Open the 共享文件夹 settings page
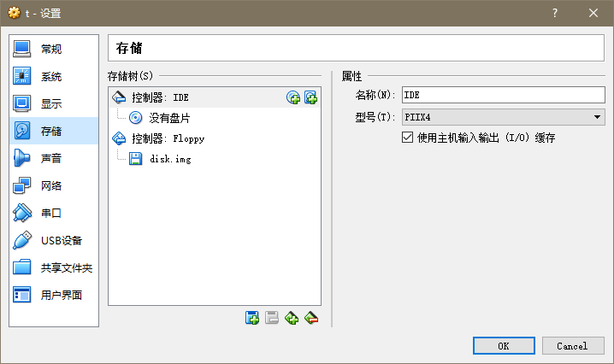The height and width of the screenshot is (364, 614). 66,267
